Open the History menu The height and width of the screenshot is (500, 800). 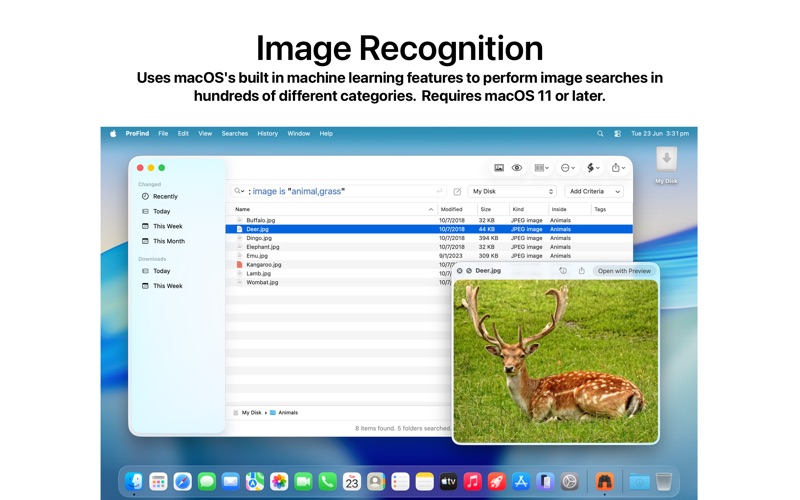click(x=267, y=134)
